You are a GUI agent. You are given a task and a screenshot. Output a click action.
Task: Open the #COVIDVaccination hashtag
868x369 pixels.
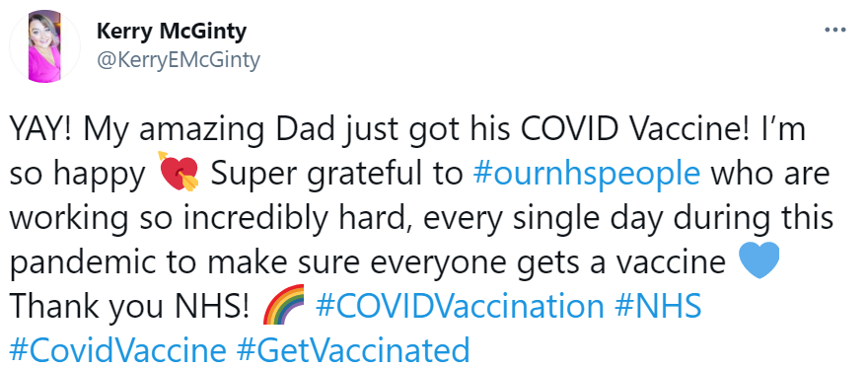point(460,307)
